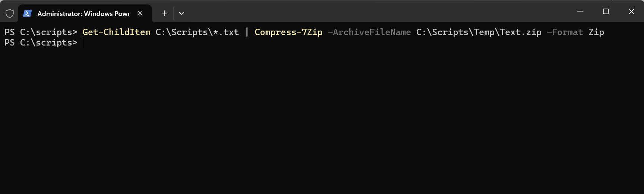Close the terminal window

pyautogui.click(x=631, y=11)
